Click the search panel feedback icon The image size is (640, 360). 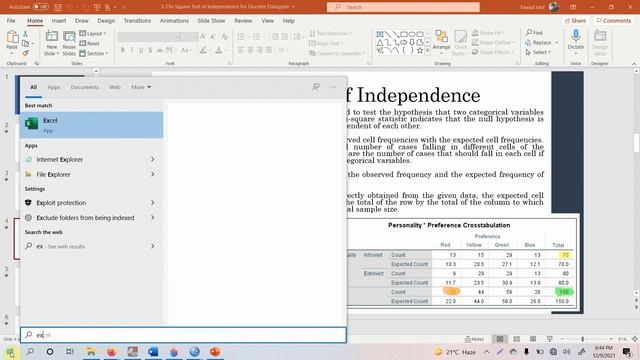pyautogui.click(x=316, y=87)
